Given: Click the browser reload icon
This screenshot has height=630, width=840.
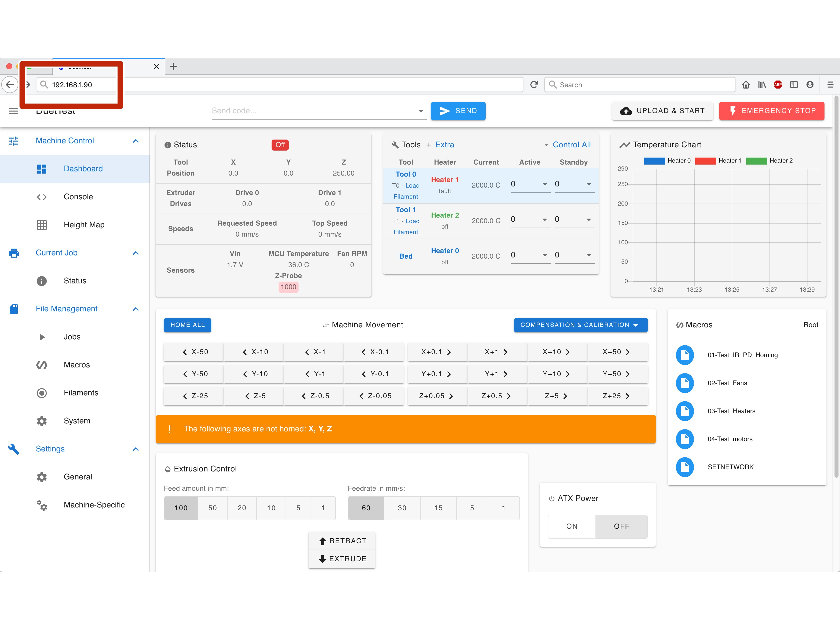Looking at the screenshot, I should (x=534, y=85).
